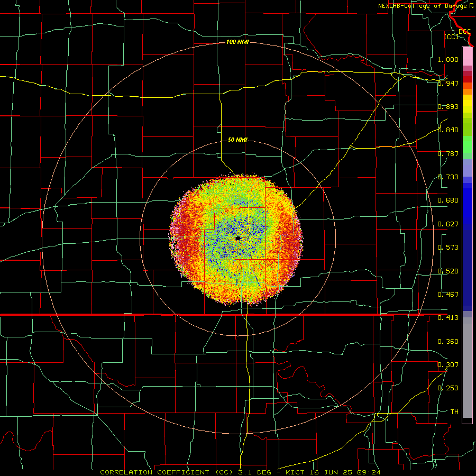Select the 0.627 scale value

click(x=448, y=224)
